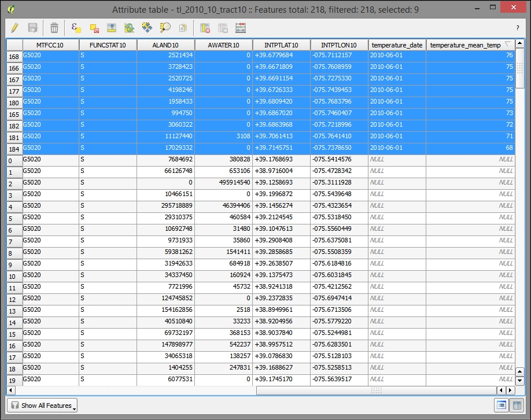This screenshot has height=420, width=531.
Task: Click move selection to top icon
Action: point(112,27)
